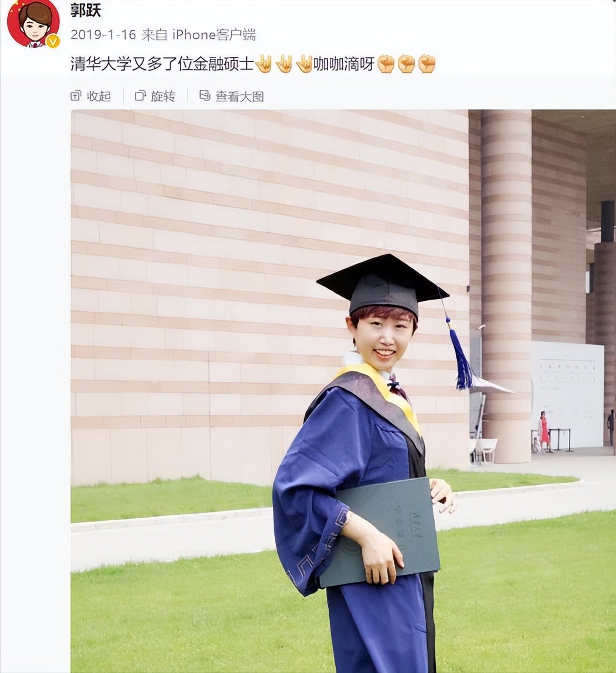This screenshot has width=616, height=673.
Task: Click the graduation photo to enlarge
Action: (343, 391)
